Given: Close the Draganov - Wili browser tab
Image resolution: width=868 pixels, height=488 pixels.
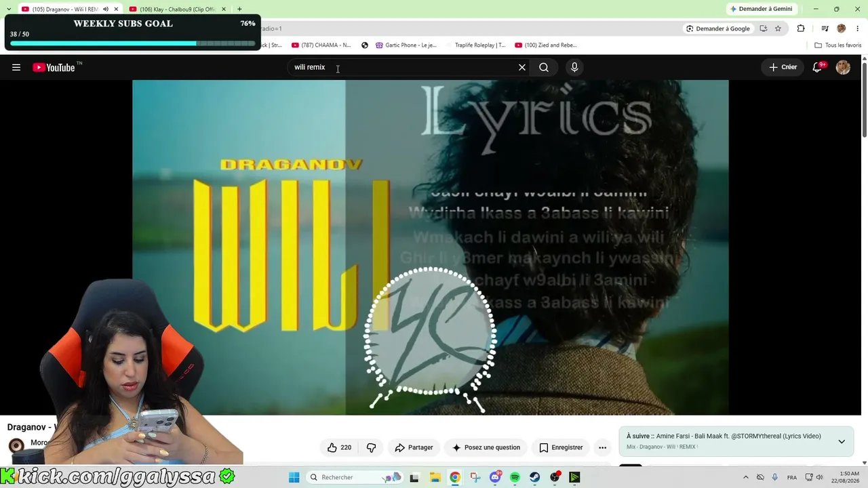Looking at the screenshot, I should [116, 9].
